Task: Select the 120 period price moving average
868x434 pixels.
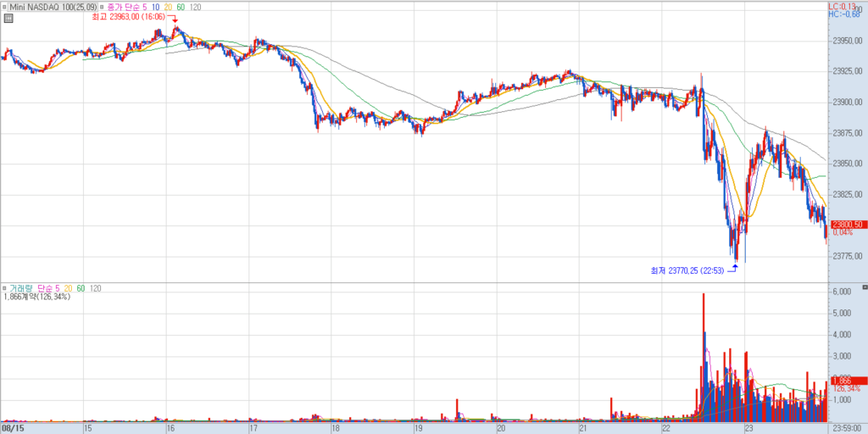Action: coord(195,7)
